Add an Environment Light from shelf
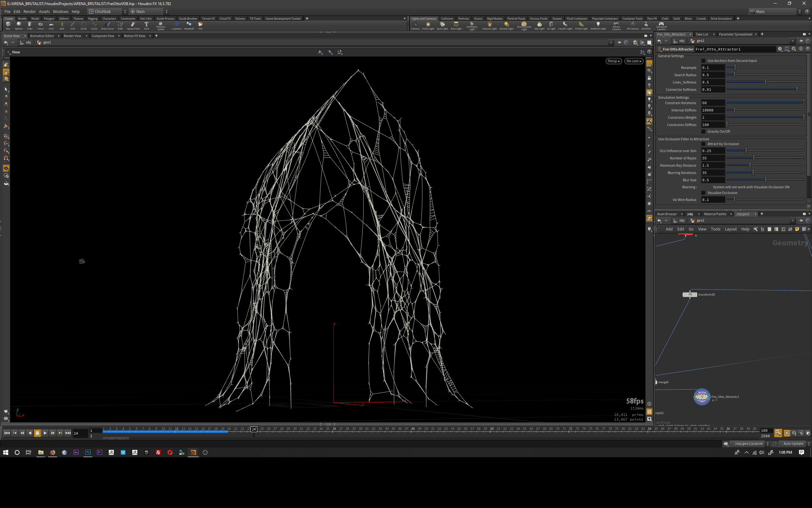The width and height of the screenshot is (812, 508). (524, 26)
